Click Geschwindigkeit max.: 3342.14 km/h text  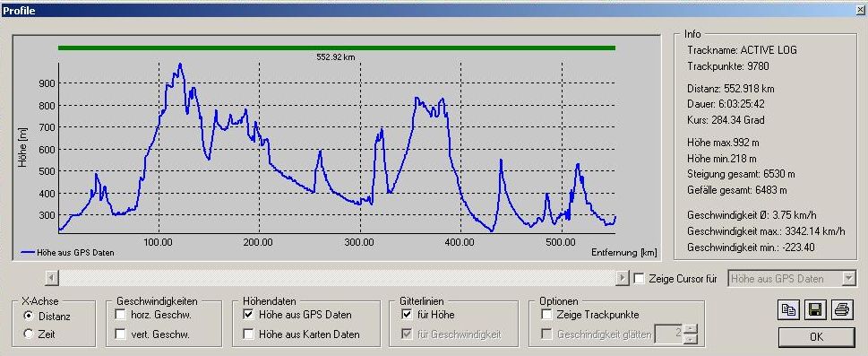pos(766,231)
